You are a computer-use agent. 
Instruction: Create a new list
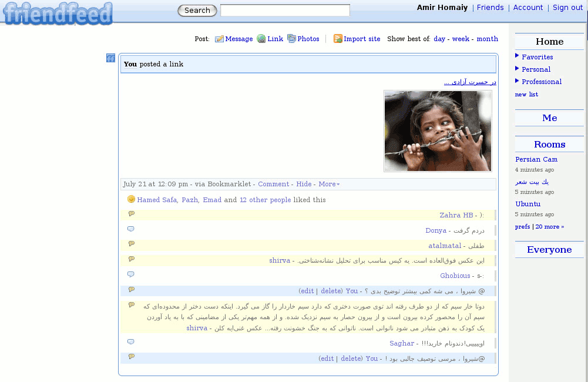[x=526, y=95]
